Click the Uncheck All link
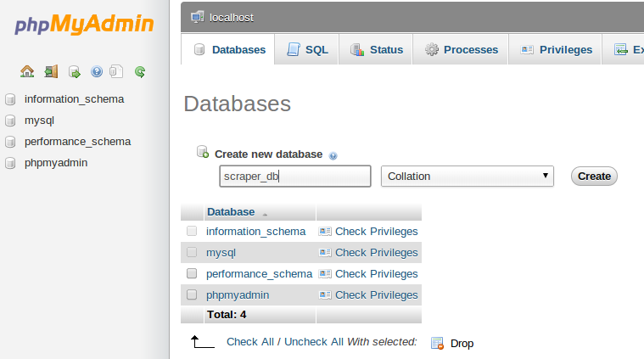Image resolution: width=644 pixels, height=359 pixels. pos(314,342)
